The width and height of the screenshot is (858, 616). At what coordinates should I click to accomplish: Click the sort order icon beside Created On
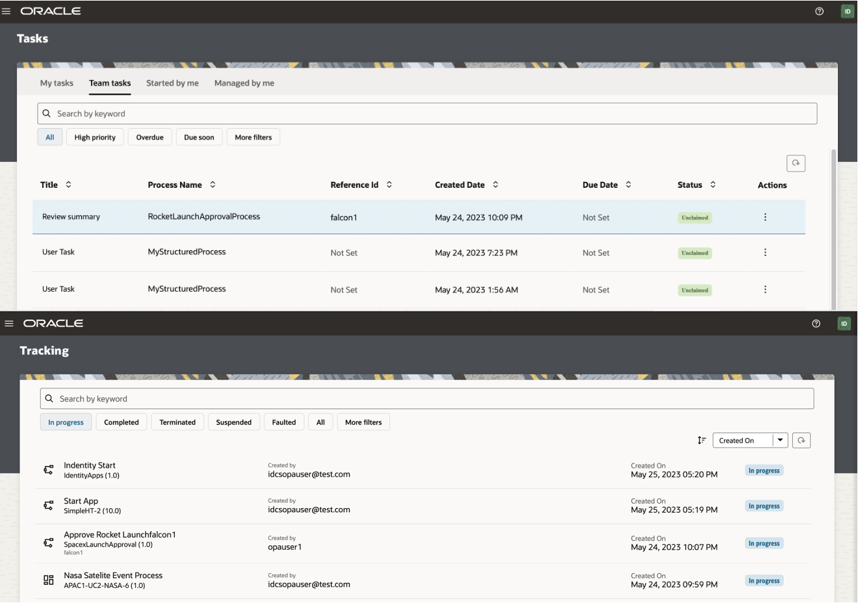(702, 440)
